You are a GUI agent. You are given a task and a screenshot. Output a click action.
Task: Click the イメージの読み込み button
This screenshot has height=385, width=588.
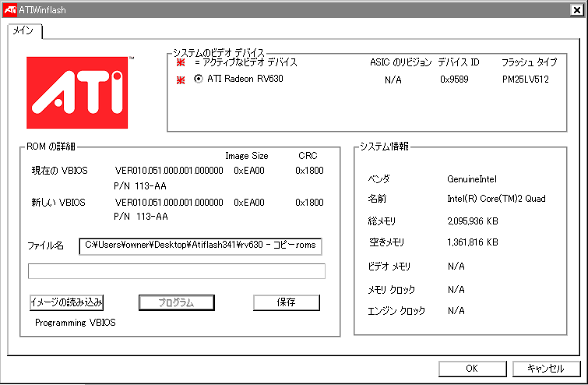66,302
